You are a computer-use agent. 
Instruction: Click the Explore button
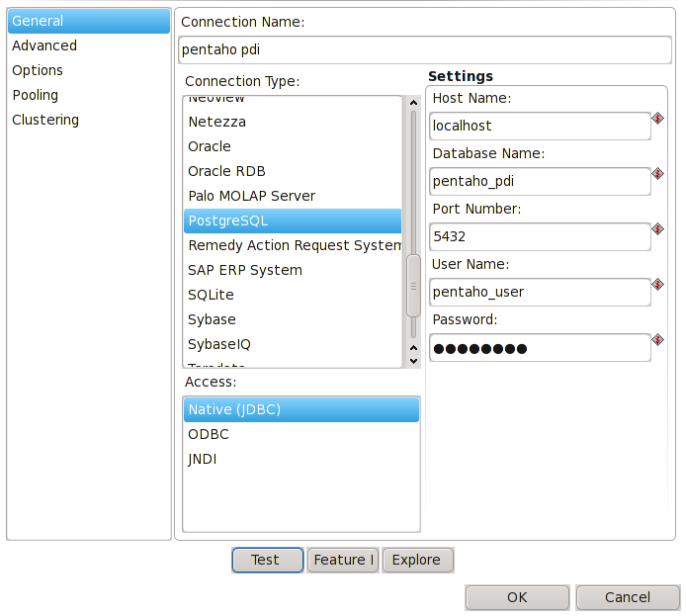[x=418, y=560]
